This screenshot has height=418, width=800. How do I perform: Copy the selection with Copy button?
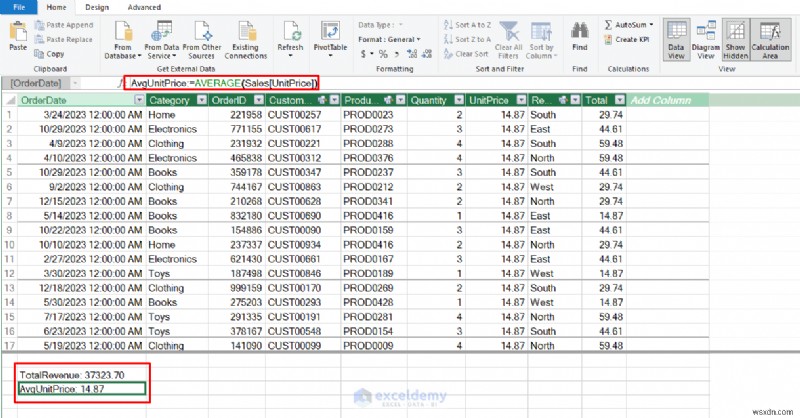(x=49, y=54)
